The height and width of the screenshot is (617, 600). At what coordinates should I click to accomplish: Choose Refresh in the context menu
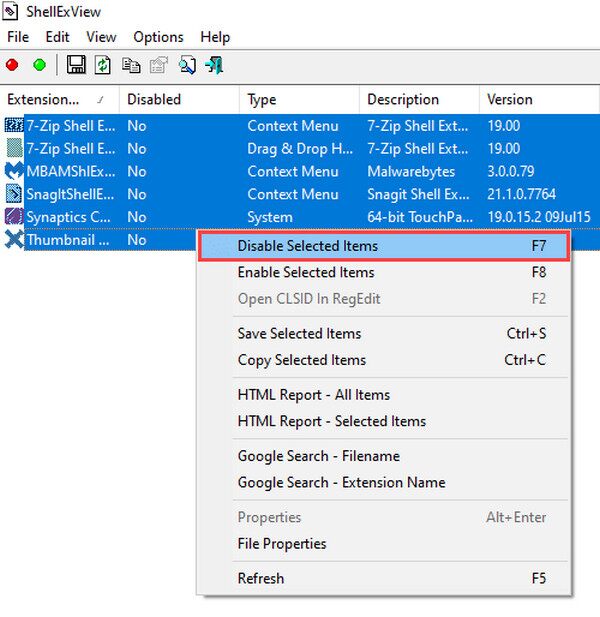click(384, 578)
